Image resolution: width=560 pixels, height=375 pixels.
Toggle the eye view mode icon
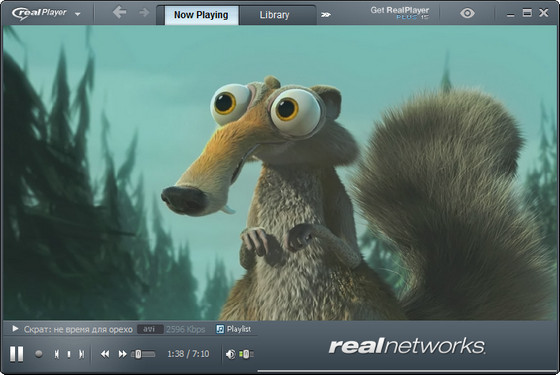[467, 13]
